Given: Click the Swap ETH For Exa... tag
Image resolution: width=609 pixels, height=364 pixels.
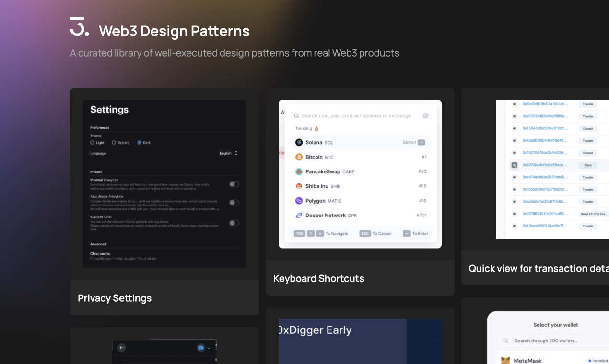Looking at the screenshot, I should tap(594, 214).
